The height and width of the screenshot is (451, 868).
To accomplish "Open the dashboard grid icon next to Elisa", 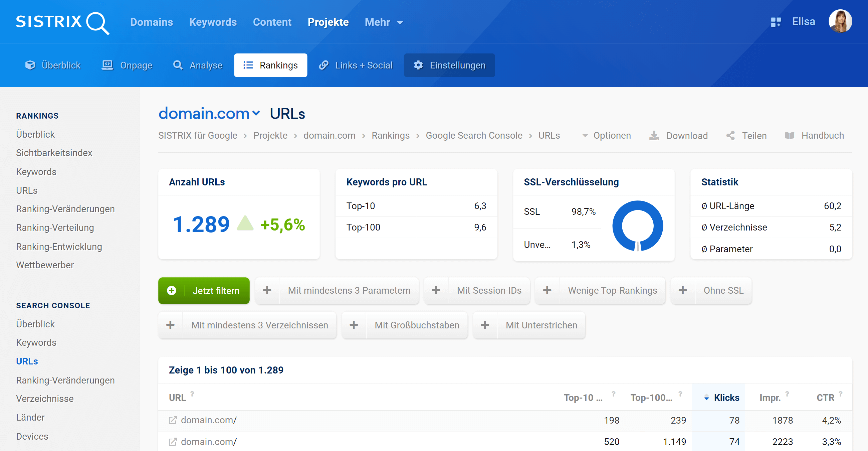I will click(775, 22).
